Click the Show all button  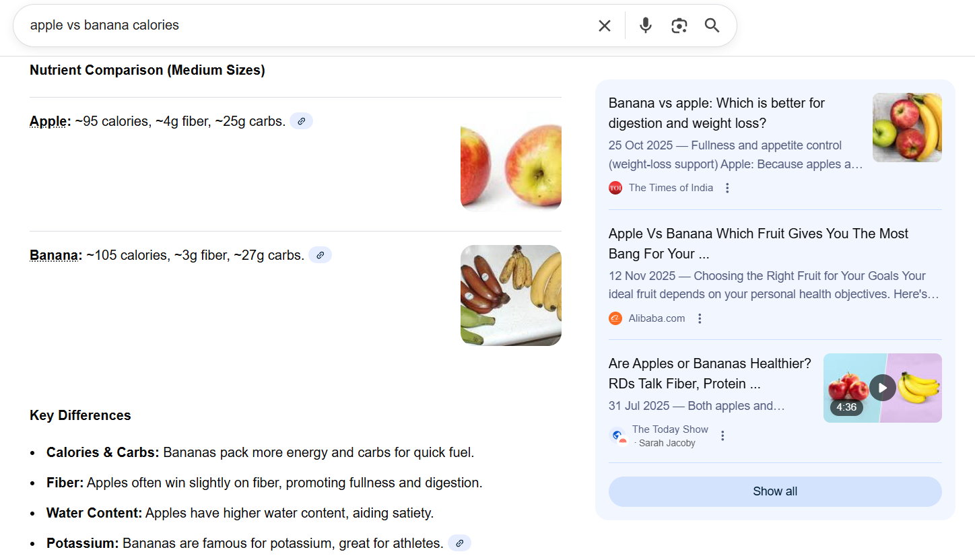[x=774, y=491]
